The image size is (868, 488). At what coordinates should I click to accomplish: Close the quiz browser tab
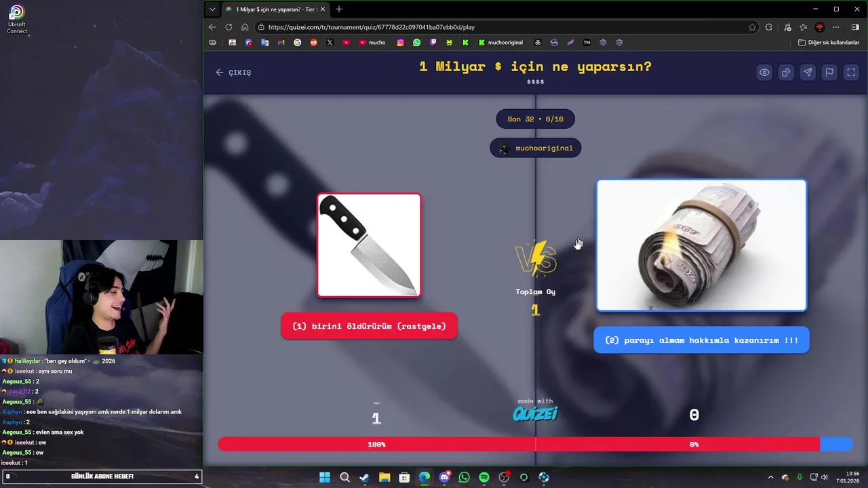[x=323, y=9]
